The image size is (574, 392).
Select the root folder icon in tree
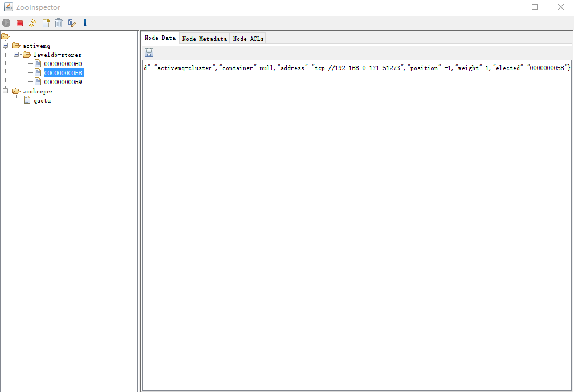6,36
